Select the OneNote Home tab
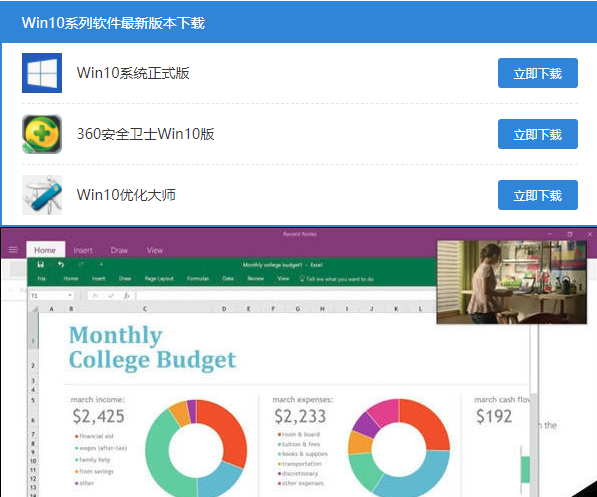 click(x=45, y=250)
